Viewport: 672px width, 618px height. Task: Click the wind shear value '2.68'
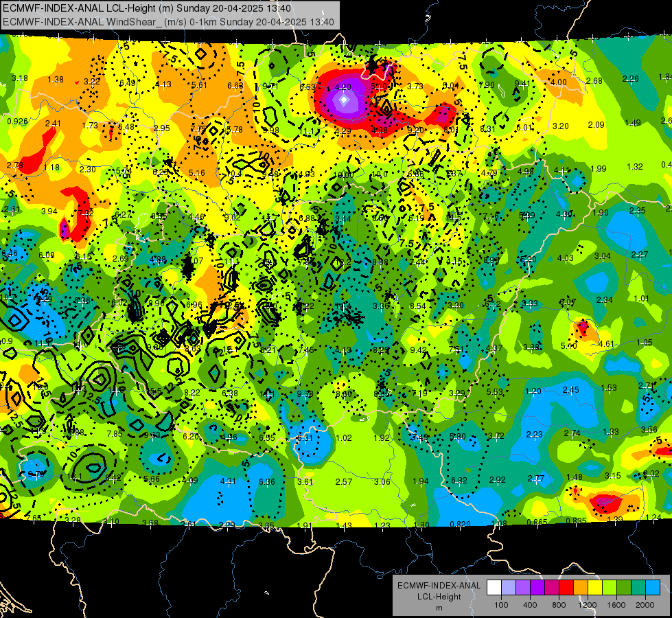click(594, 80)
